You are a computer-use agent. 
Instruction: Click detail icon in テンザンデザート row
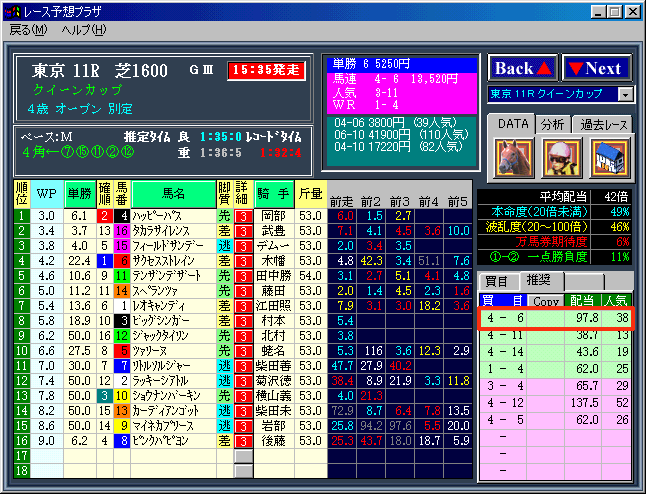coord(243,275)
